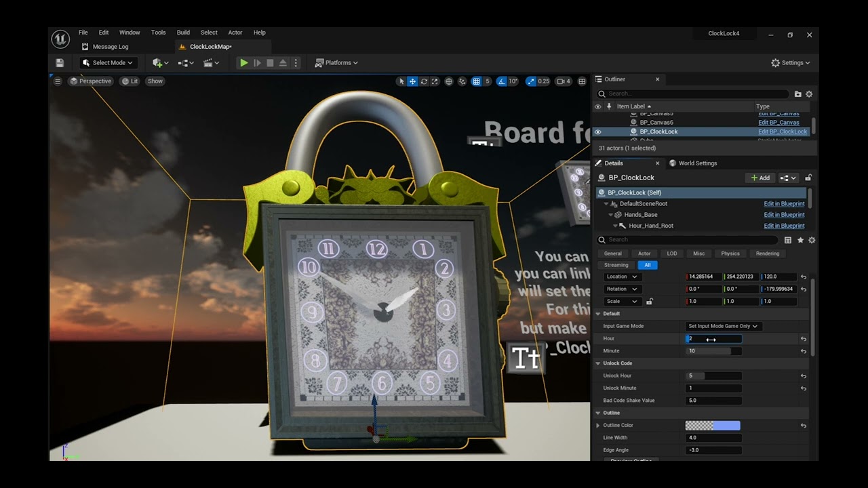Toggle rotation angle snapping
This screenshot has height=488, width=868.
coord(502,81)
